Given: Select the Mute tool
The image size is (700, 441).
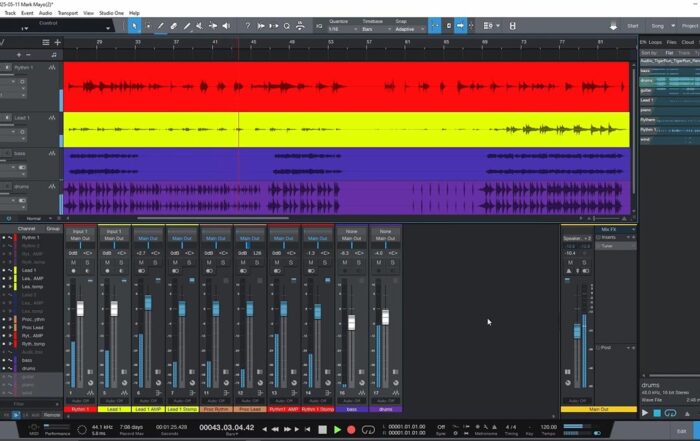Looking at the screenshot, I should 200,26.
